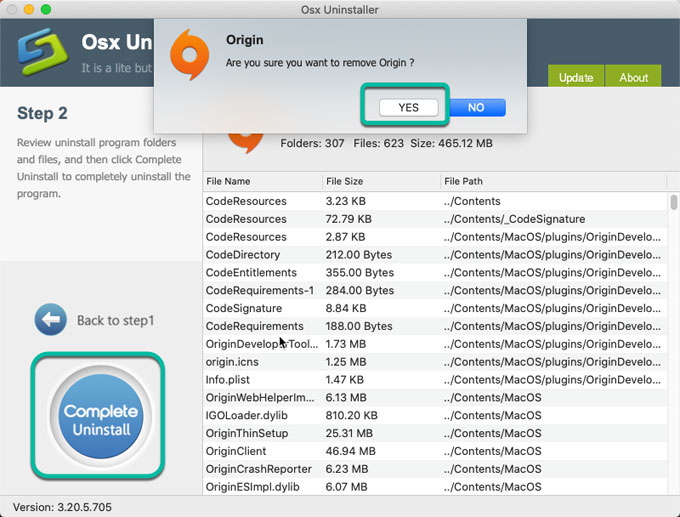Viewport: 680px width, 517px height.
Task: Go back using the blue arrow icon
Action: (x=51, y=320)
